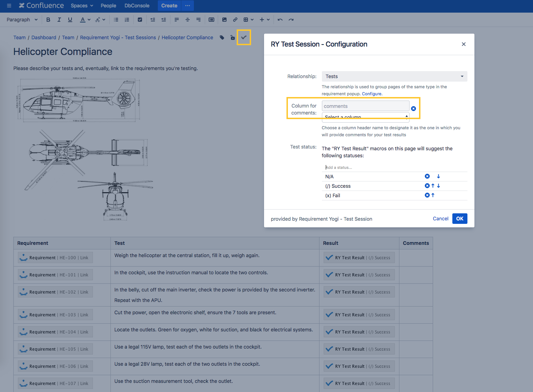Click the underline icon
The height and width of the screenshot is (392, 533).
(x=70, y=20)
